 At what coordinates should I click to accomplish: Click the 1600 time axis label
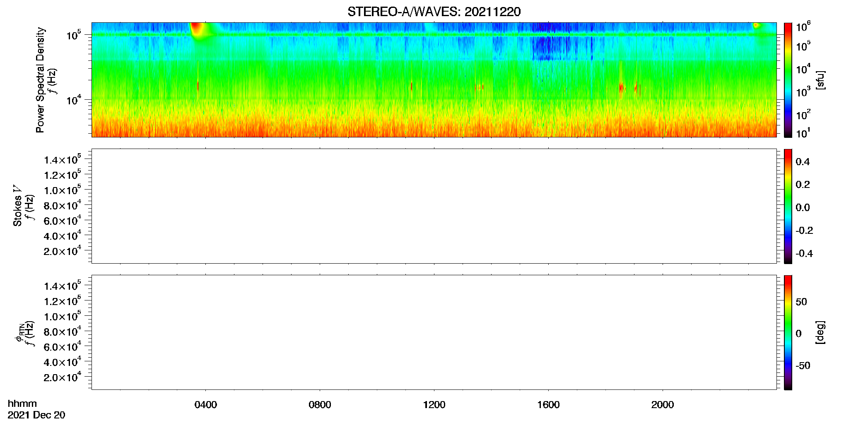pos(548,405)
